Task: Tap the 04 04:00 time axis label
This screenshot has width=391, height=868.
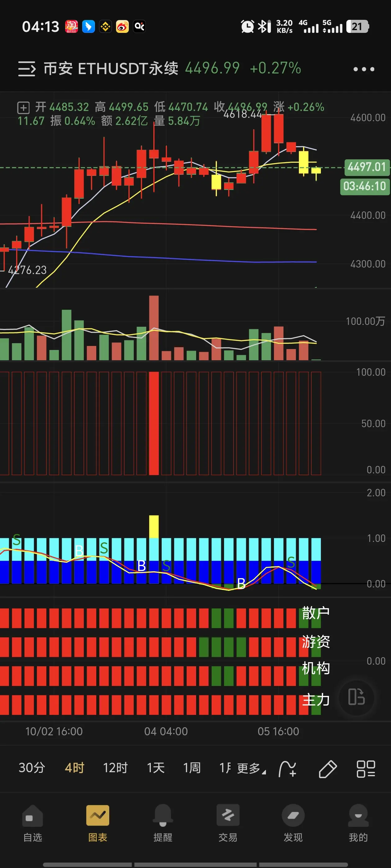Action: click(x=166, y=732)
